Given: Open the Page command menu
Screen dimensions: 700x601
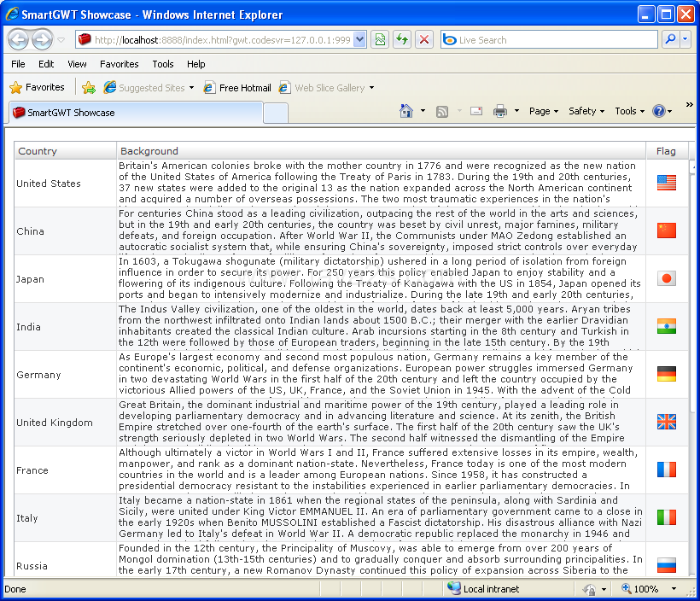Looking at the screenshot, I should tap(543, 111).
